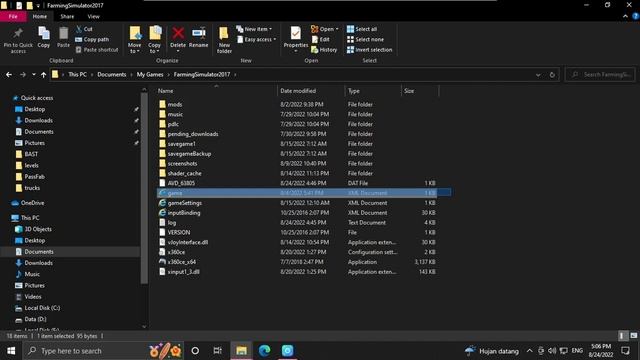Open the Easy access dropdown
The image size is (640, 360).
click(257, 39)
